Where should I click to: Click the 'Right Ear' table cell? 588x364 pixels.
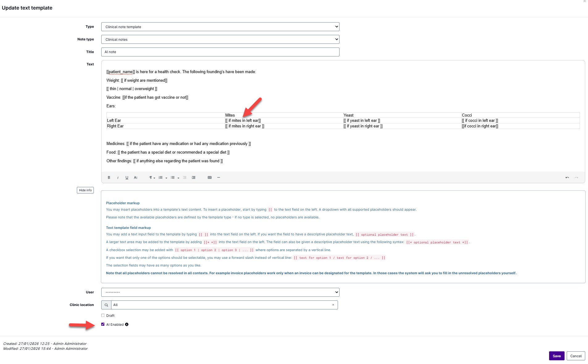(166, 126)
